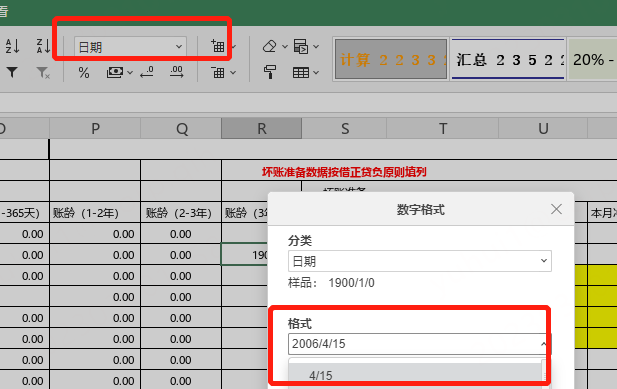Clear filter funnel with x
617x389 pixels.
pyautogui.click(x=43, y=72)
